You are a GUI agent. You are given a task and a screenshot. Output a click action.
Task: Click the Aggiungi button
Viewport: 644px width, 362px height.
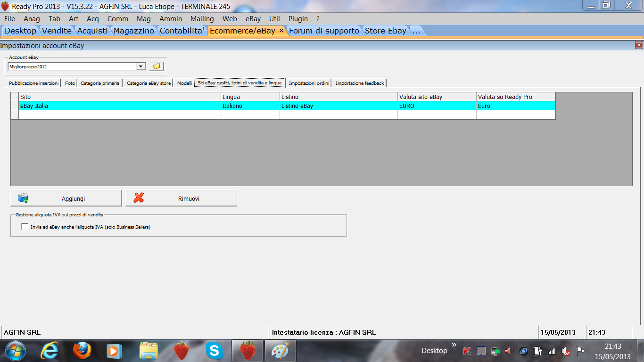[x=66, y=198]
